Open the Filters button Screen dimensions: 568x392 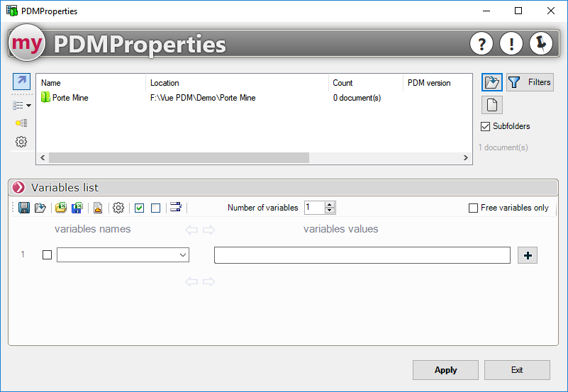pos(530,82)
